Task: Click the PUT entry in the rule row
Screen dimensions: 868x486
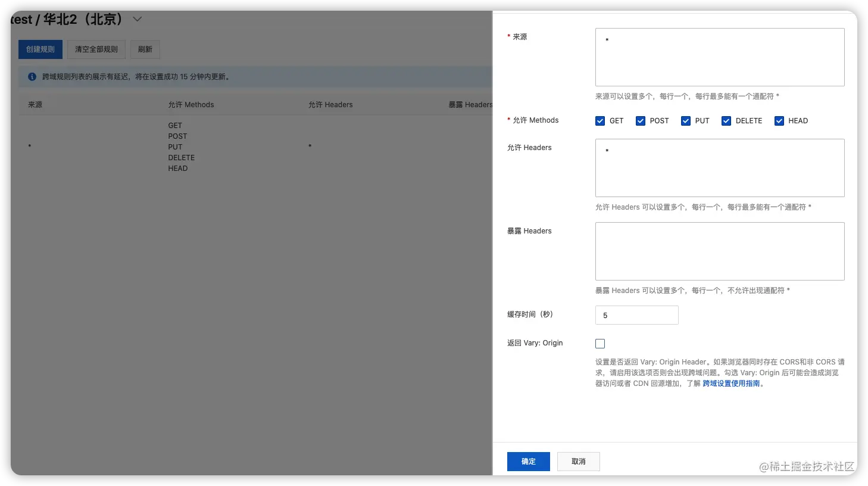Action: click(175, 147)
